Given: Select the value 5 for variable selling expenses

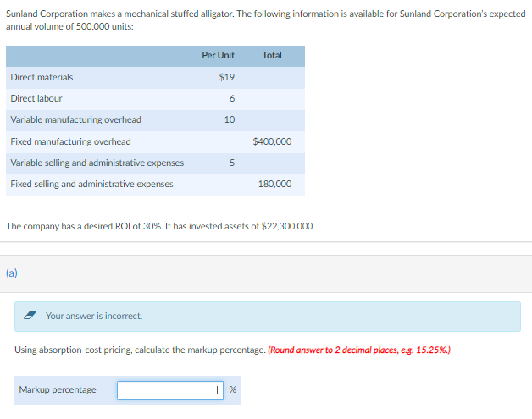Looking at the screenshot, I should [x=232, y=163].
